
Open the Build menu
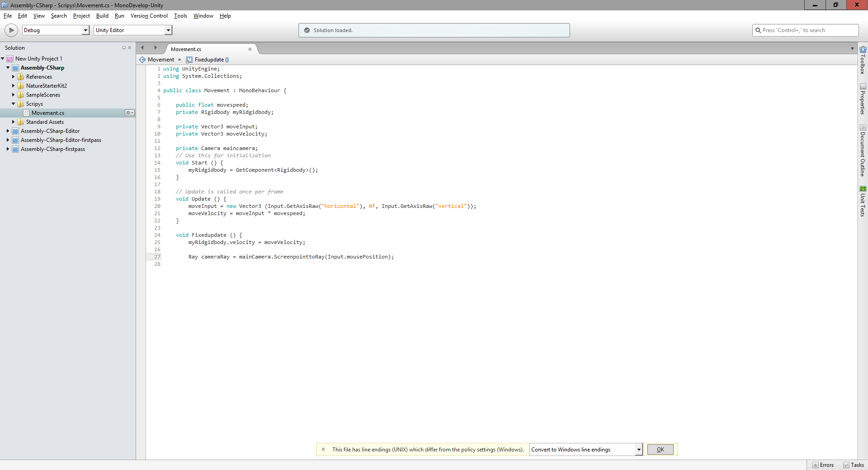click(x=102, y=16)
